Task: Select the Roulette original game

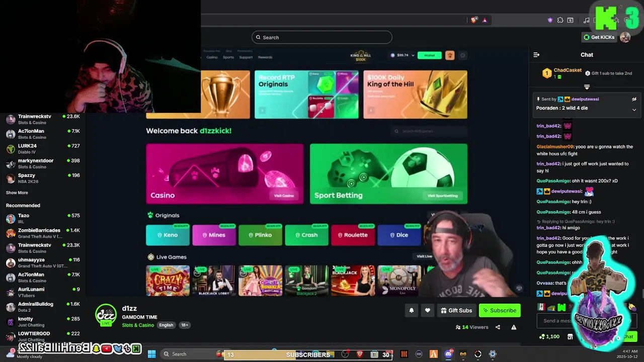Action: (353, 235)
